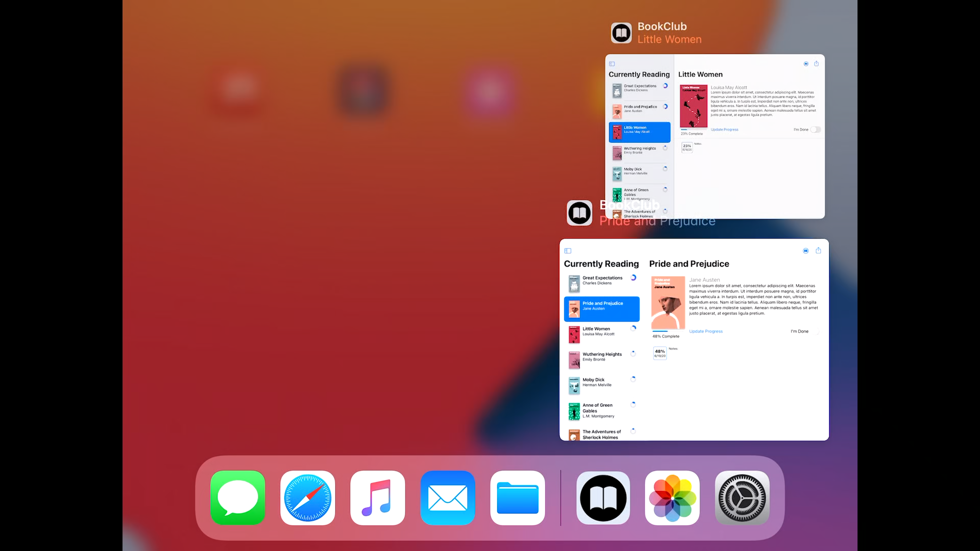Tap share icon in the Little Women window
Viewport: 980px width, 551px height.
[x=816, y=64]
